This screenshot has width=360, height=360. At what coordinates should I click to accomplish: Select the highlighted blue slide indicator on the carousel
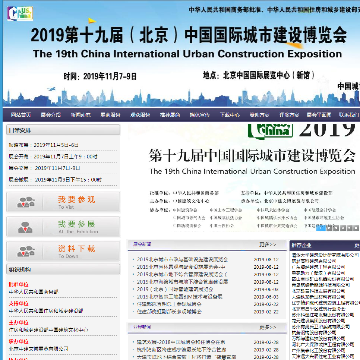(x=321, y=228)
